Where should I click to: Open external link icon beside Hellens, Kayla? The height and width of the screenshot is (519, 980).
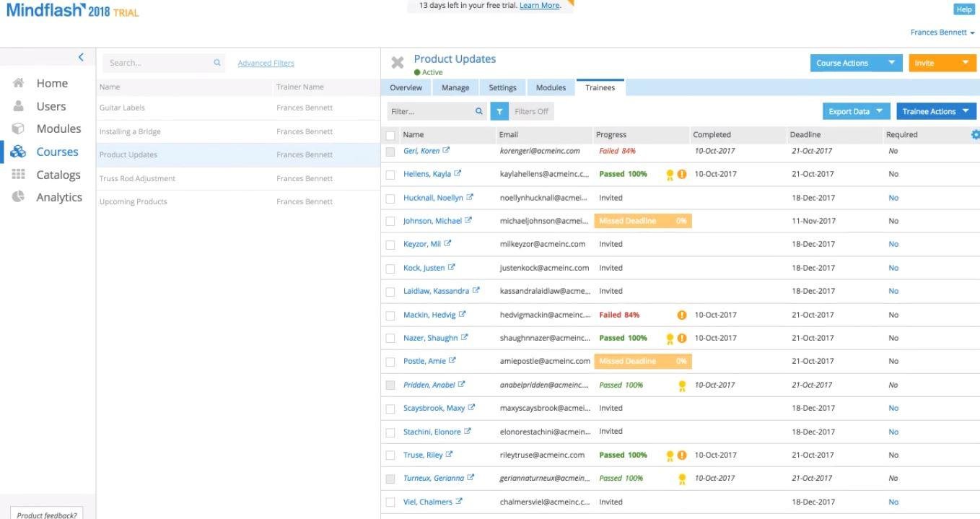point(458,173)
